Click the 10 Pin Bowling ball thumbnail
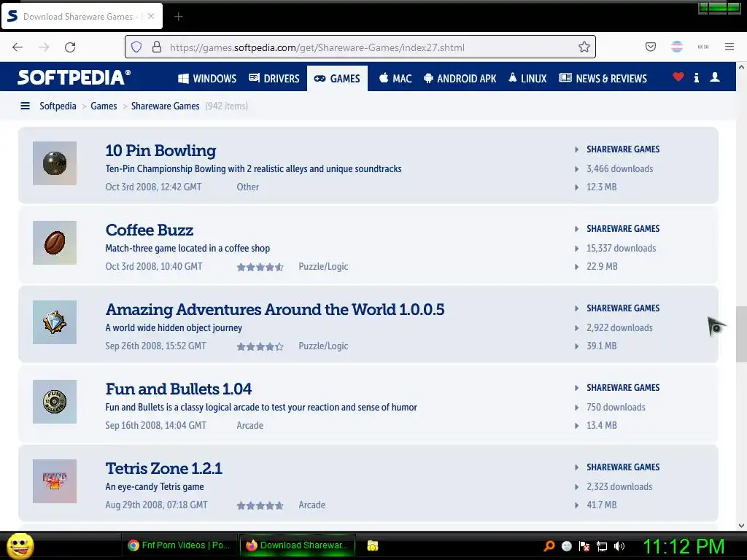This screenshot has height=560, width=747. click(x=55, y=163)
